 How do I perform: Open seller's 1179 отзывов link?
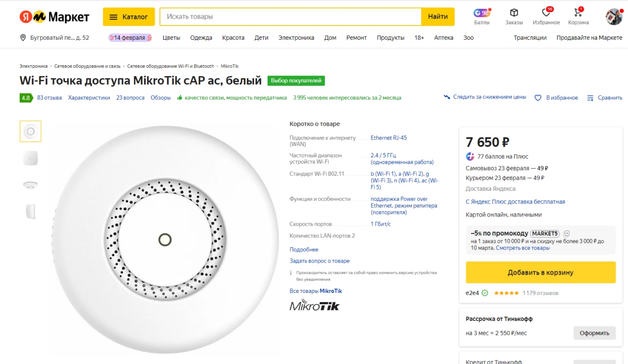(540, 293)
